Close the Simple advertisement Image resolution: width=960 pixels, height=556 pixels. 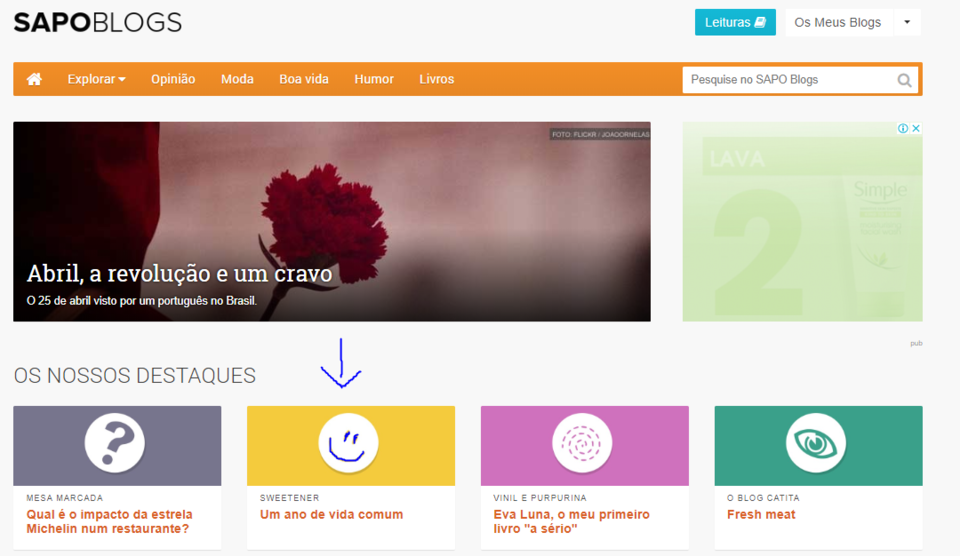click(916, 128)
